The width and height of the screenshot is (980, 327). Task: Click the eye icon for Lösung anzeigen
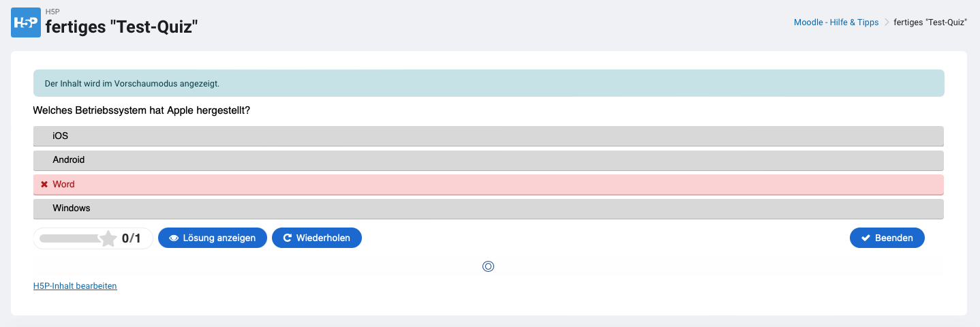tap(174, 238)
